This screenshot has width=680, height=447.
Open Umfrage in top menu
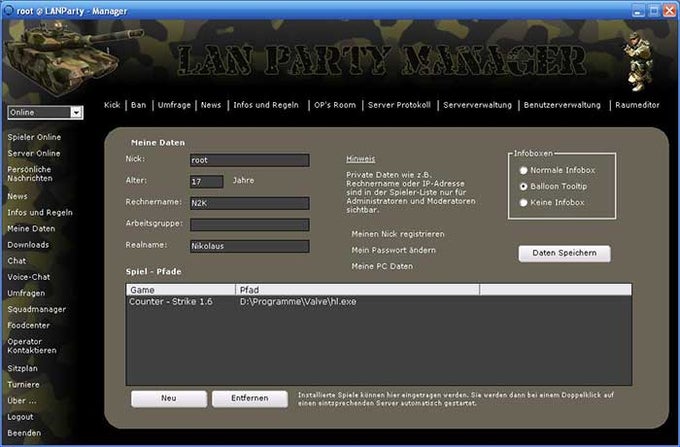[x=174, y=105]
